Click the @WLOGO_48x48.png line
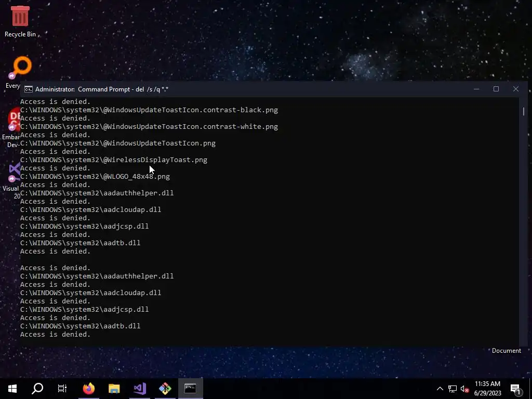The width and height of the screenshot is (532, 399). [x=95, y=177]
